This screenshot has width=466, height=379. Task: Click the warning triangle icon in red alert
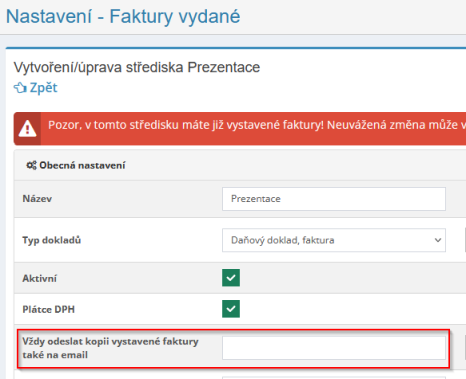pos(27,129)
